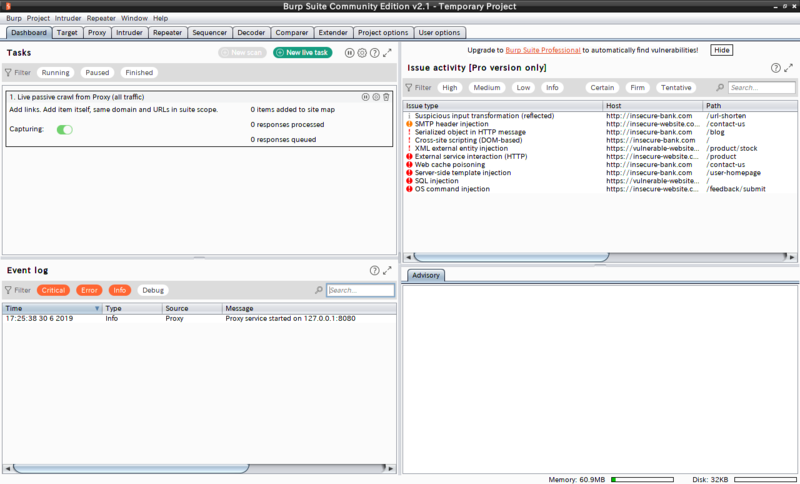800x484 pixels.
Task: Toggle Running tasks filter
Action: click(56, 72)
